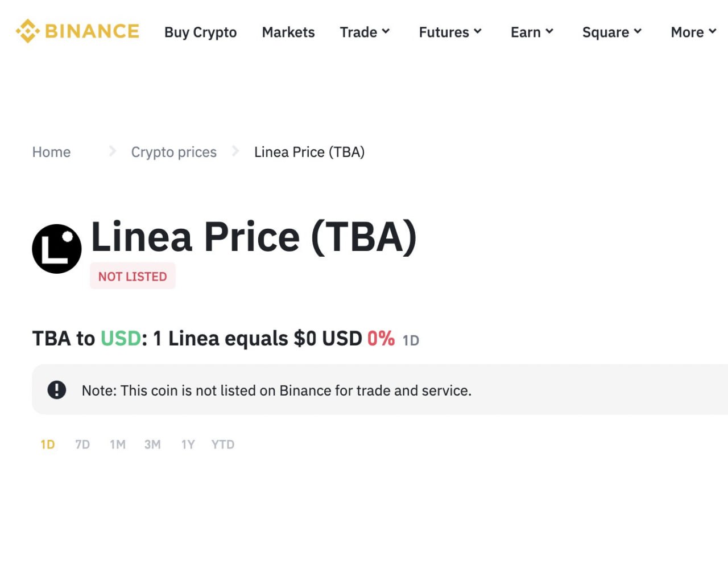The height and width of the screenshot is (568, 728).
Task: Switch chart range to 1M
Action: coord(118,444)
